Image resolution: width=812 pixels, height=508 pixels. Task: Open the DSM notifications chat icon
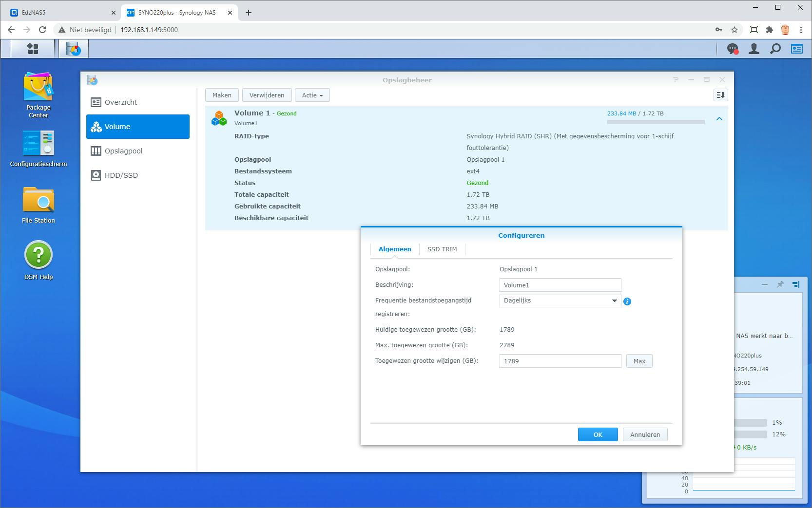(x=733, y=49)
